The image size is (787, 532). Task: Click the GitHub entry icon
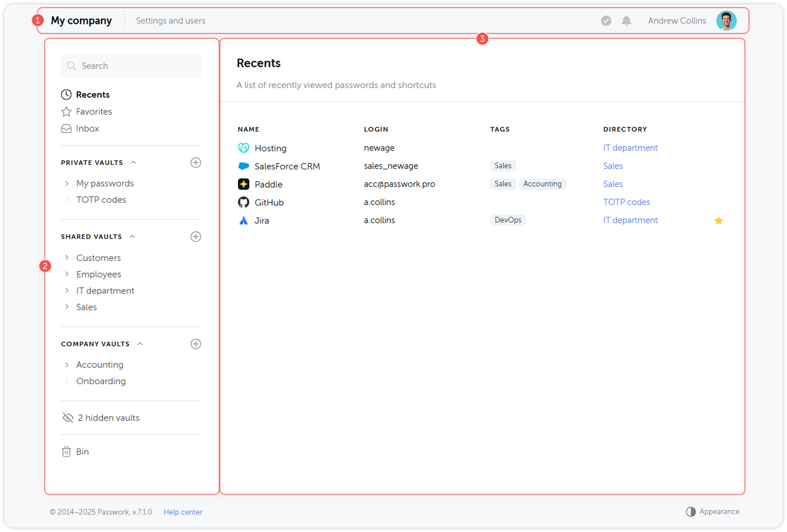[243, 202]
